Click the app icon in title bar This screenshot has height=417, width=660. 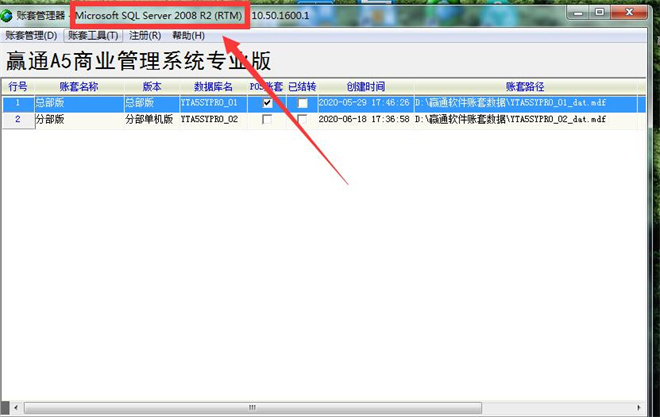coord(7,16)
